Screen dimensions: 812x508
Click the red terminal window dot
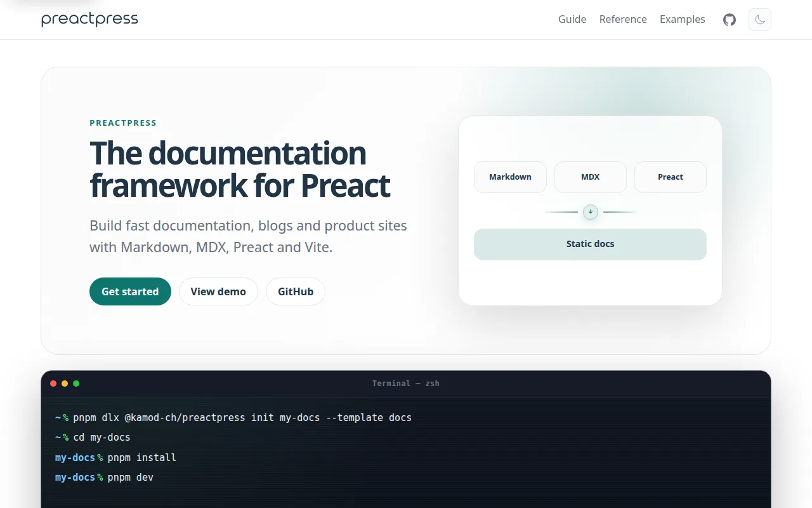(53, 384)
